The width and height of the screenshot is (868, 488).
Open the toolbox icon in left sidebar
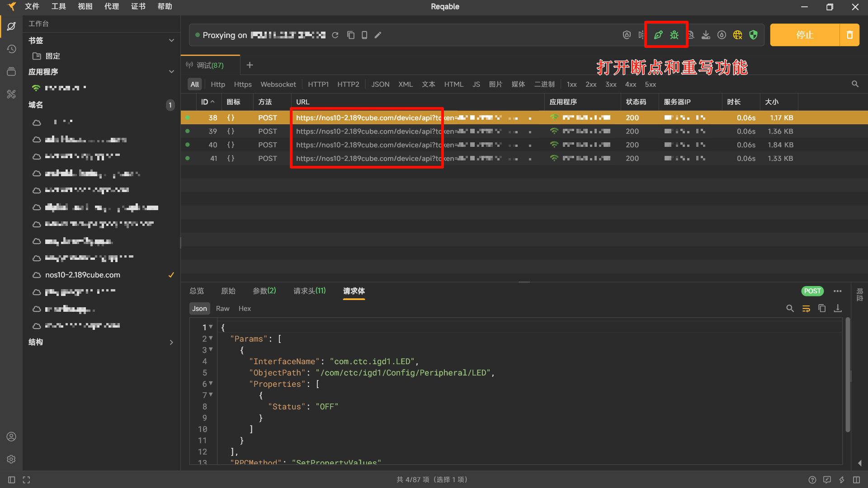tap(11, 94)
